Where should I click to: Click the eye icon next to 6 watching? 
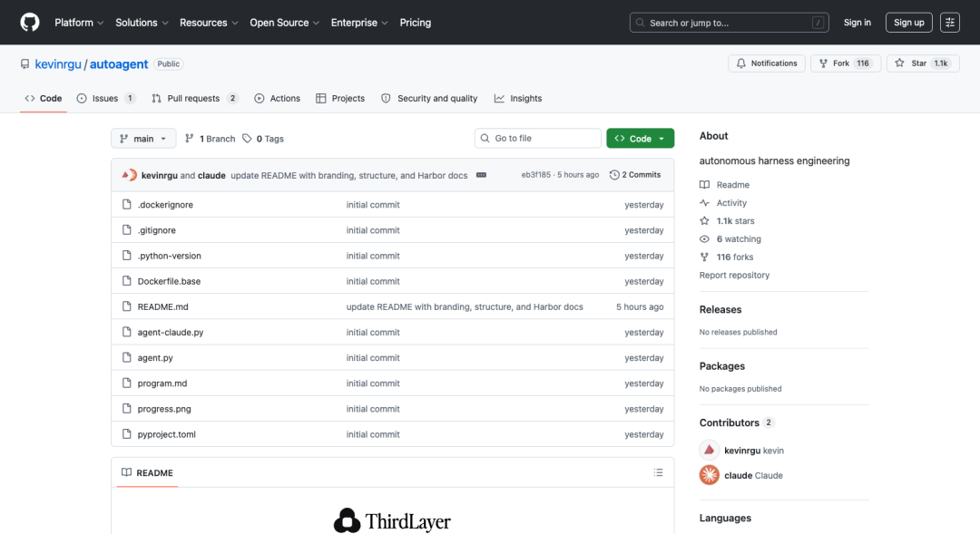[704, 238]
